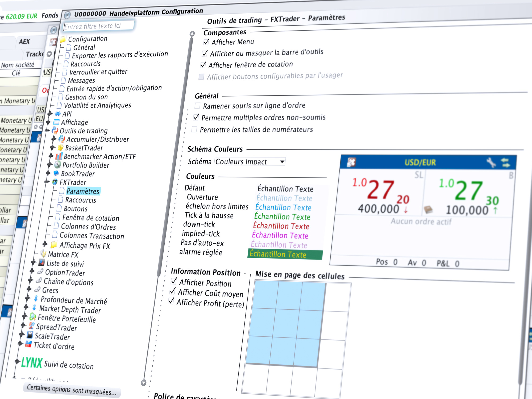Viewport: 532px width, 399px height.
Task: Click the API tree icon
Action: point(57,114)
